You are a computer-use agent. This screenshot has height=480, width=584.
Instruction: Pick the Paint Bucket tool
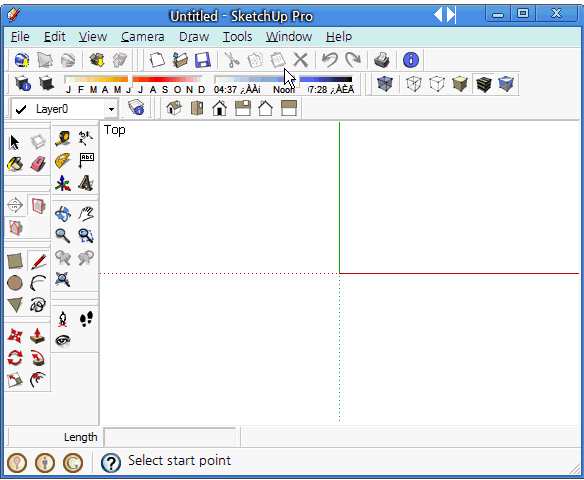point(15,164)
